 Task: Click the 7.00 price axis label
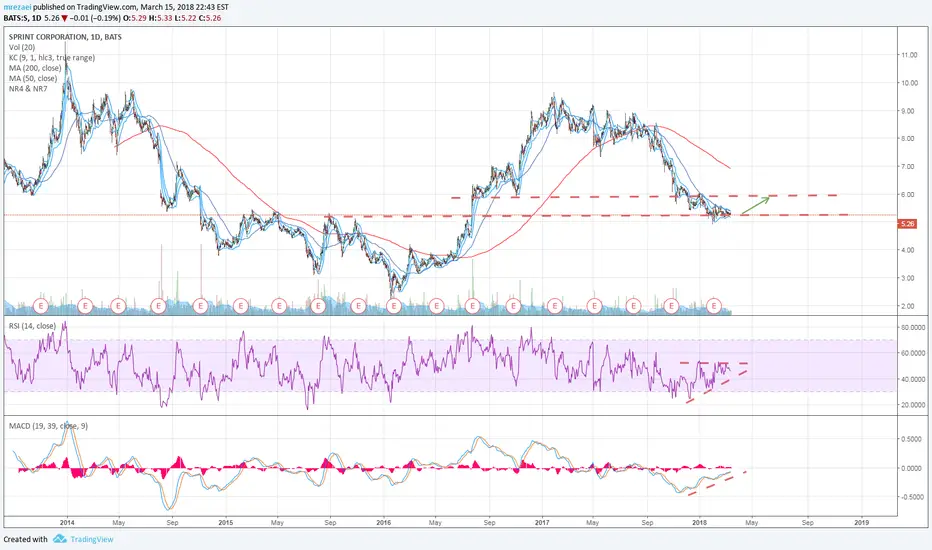pyautogui.click(x=907, y=166)
